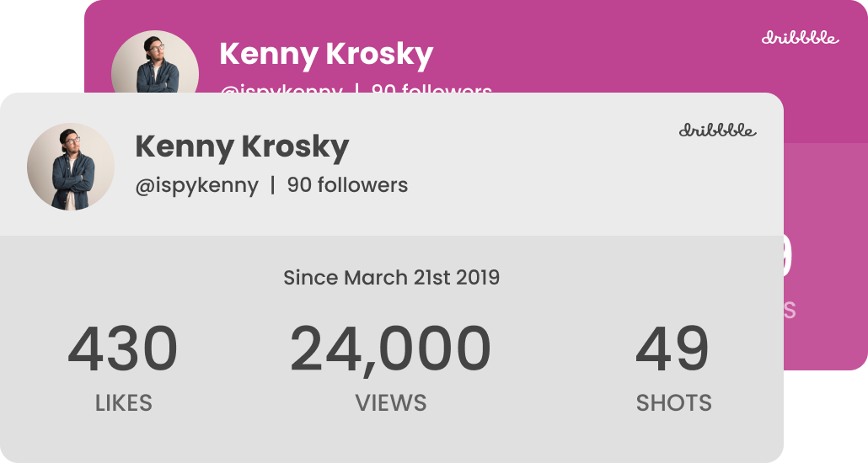Select the @ispykenny handle on gray card
Image resolution: width=868 pixels, height=463 pixels.
point(196,185)
